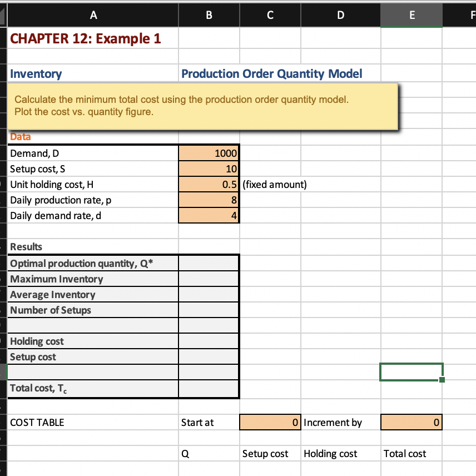Viewport: 476px width, 476px height.
Task: Click the Demand value cell showing 1000
Action: tap(209, 153)
